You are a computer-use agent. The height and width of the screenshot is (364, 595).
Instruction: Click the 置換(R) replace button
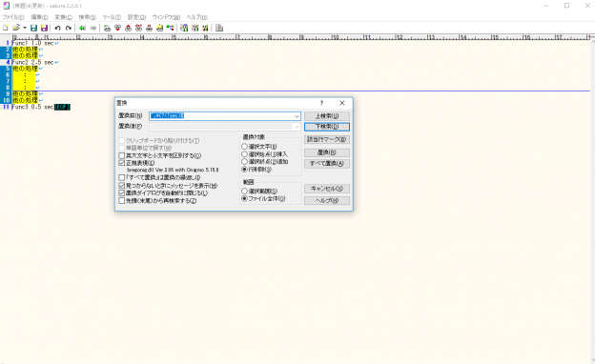[x=327, y=152]
